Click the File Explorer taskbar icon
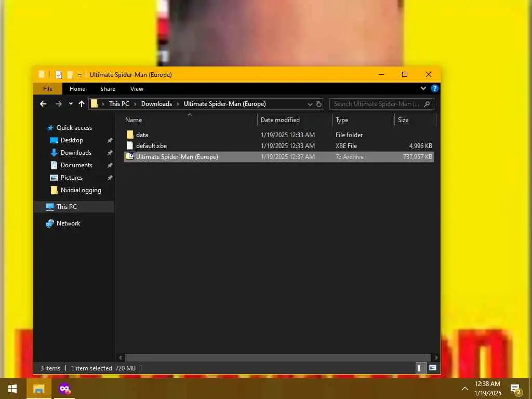This screenshot has height=399, width=532. coord(38,389)
